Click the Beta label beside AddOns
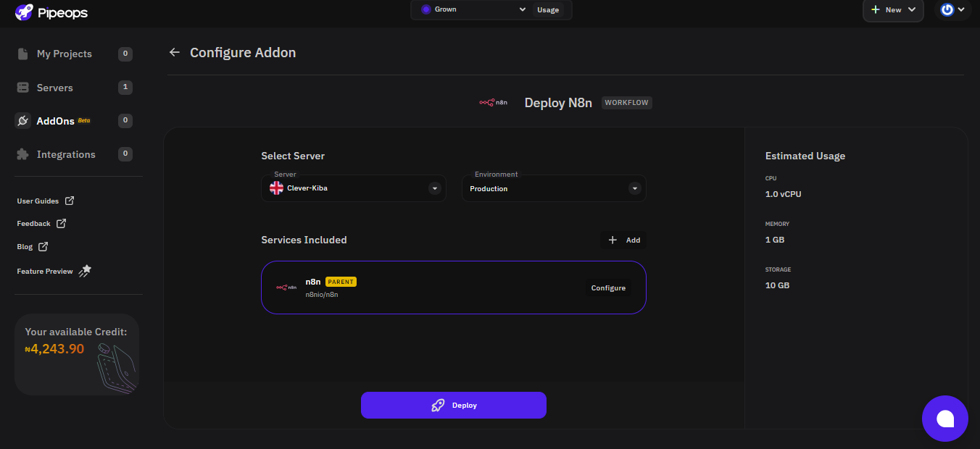 pyautogui.click(x=84, y=120)
